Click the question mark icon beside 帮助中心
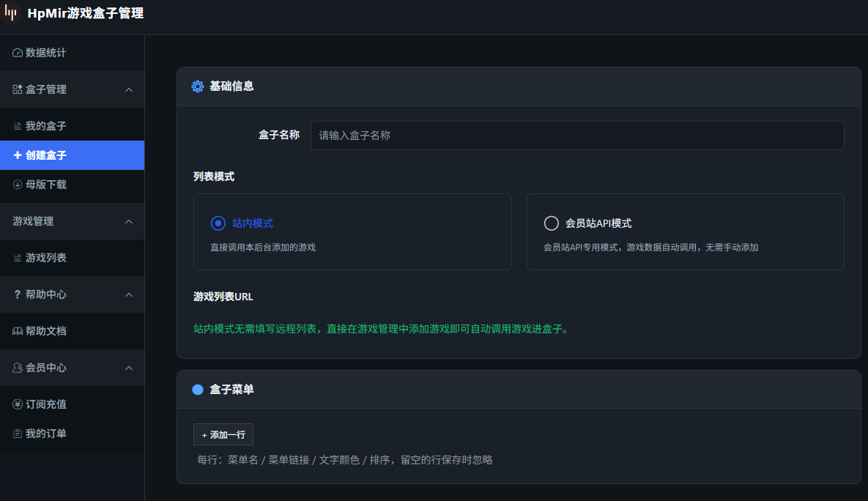This screenshot has height=501, width=868. click(17, 294)
